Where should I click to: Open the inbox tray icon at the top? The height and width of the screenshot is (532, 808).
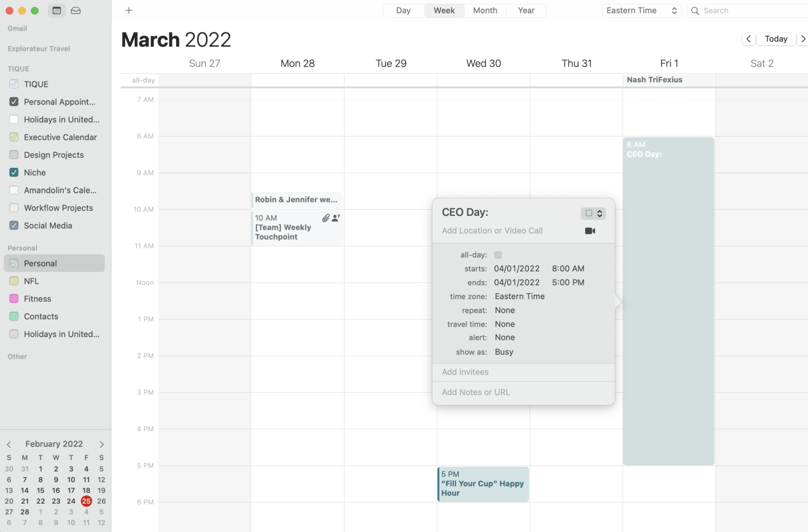(76, 10)
